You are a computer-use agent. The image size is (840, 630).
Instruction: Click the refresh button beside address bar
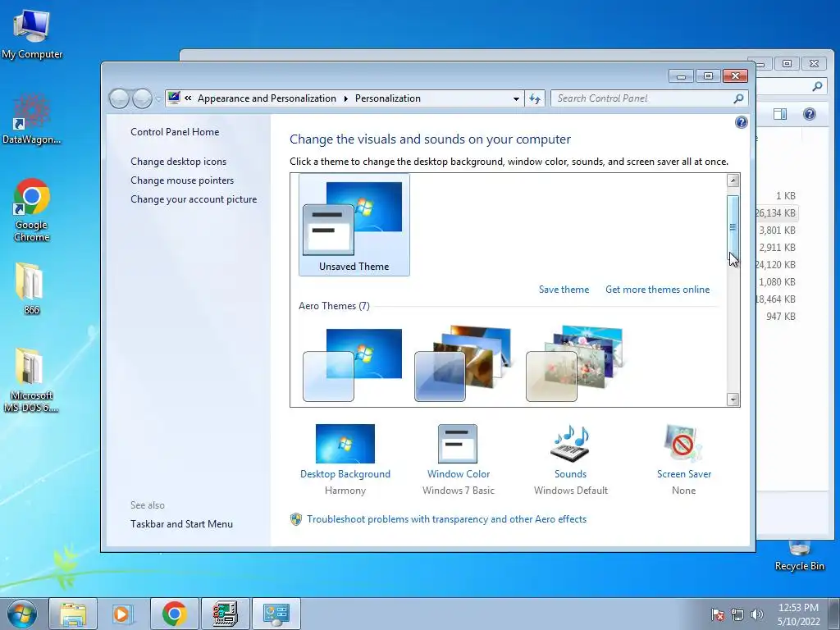(x=535, y=98)
